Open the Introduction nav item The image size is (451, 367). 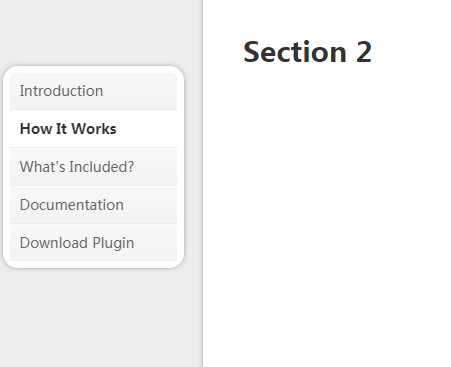click(x=93, y=91)
